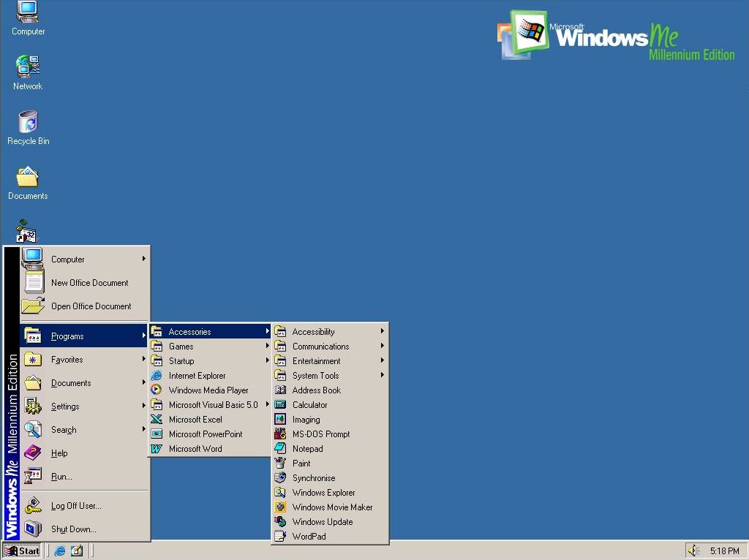Click the Start button

[x=22, y=550]
